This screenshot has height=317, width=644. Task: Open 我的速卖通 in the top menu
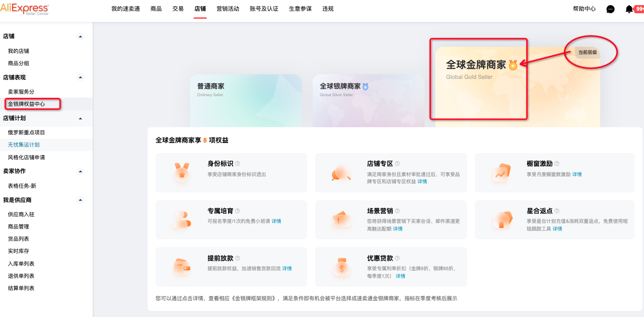(125, 9)
